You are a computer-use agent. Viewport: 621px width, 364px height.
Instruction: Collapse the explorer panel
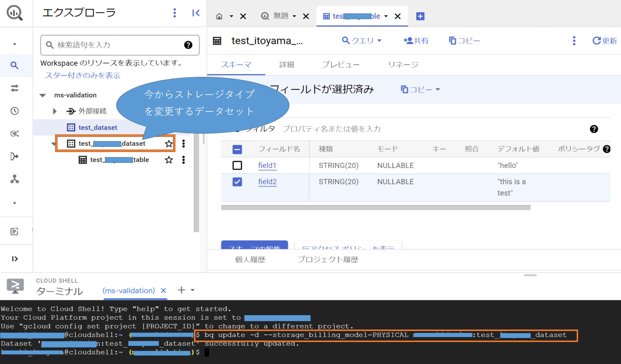[196, 13]
